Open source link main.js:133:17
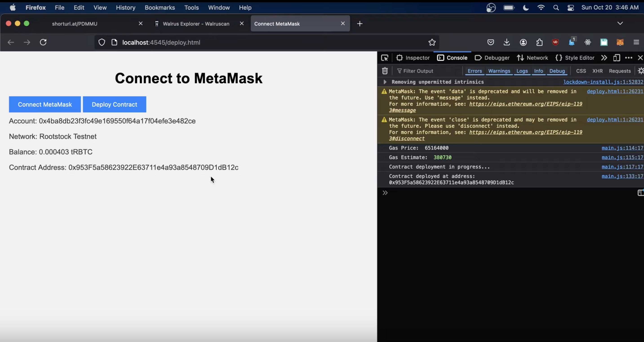Image resolution: width=644 pixels, height=342 pixels. (x=622, y=176)
